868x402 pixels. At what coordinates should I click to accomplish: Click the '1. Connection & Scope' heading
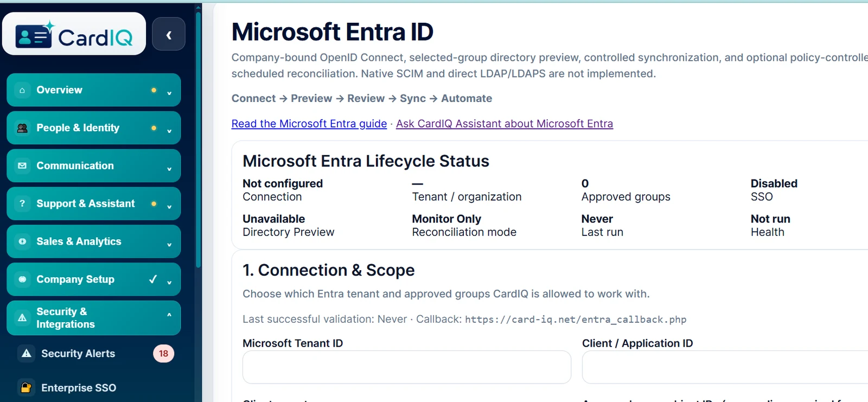[x=329, y=270]
